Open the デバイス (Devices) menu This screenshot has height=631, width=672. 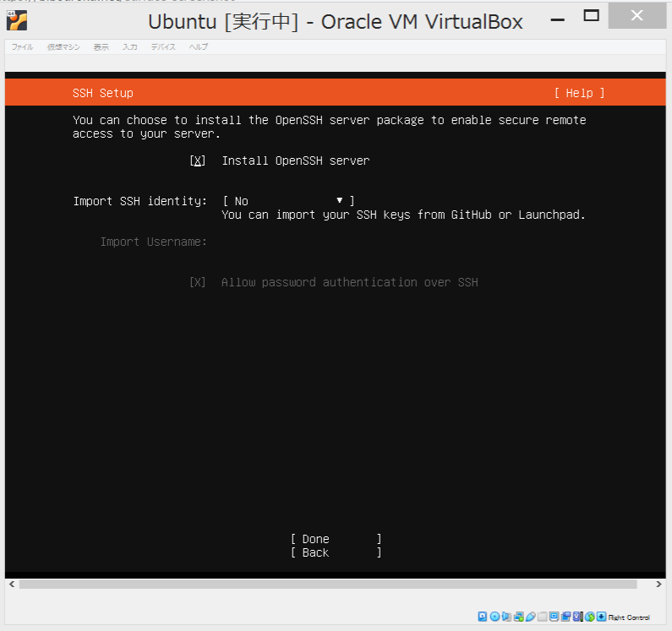point(163,46)
